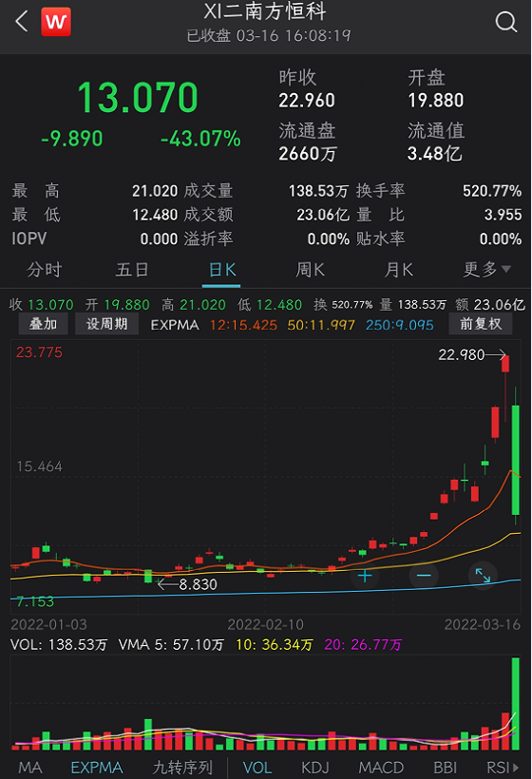Tap the 成交量 value 138.53万 in stats
The image size is (532, 779).
[x=318, y=191]
